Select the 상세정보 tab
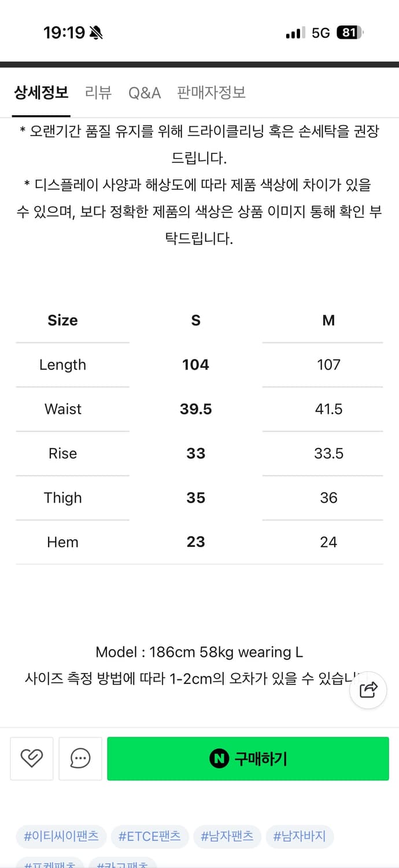The image size is (399, 868). [x=42, y=93]
